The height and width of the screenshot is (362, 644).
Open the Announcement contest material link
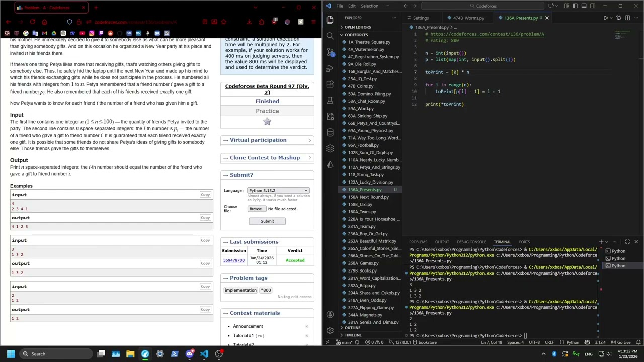(x=248, y=326)
